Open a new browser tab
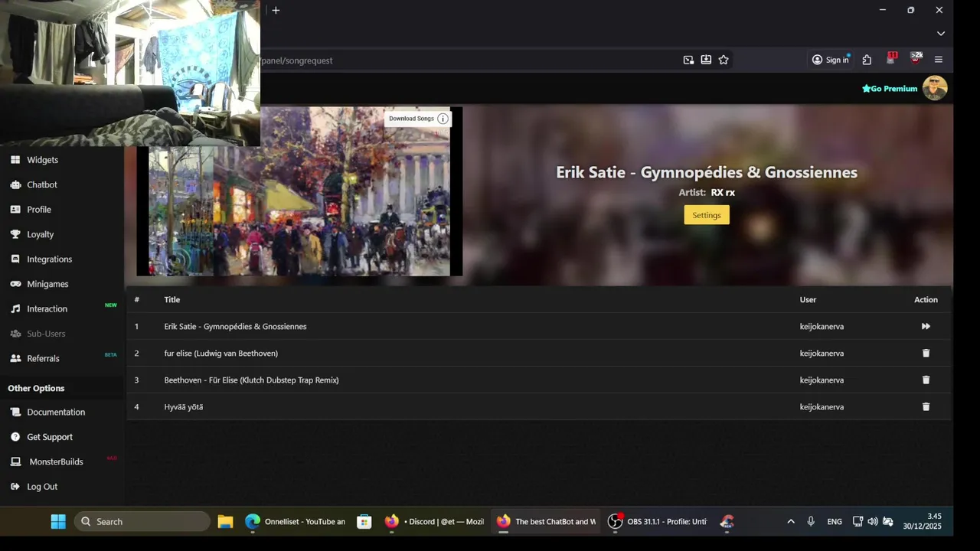The image size is (980, 551). pyautogui.click(x=276, y=10)
